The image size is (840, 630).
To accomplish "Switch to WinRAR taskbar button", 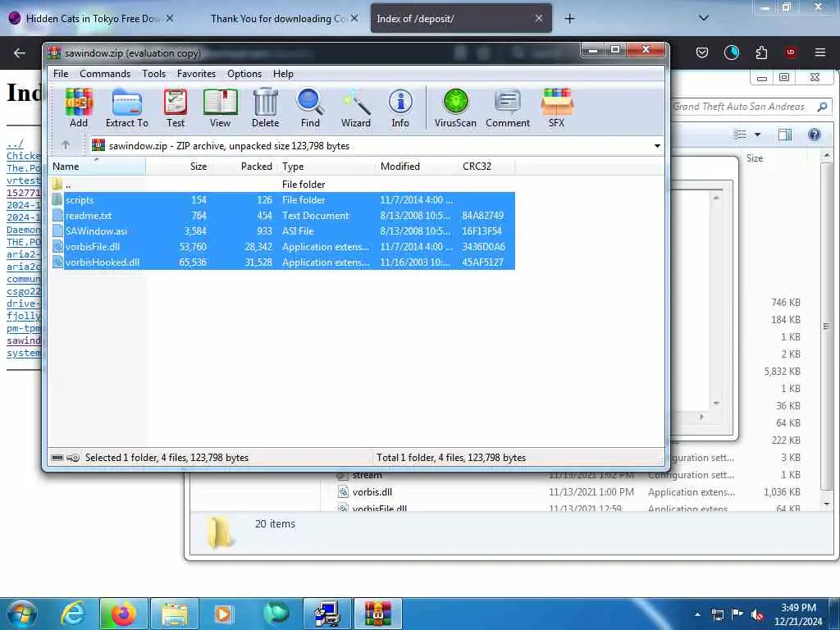I will coord(377,614).
